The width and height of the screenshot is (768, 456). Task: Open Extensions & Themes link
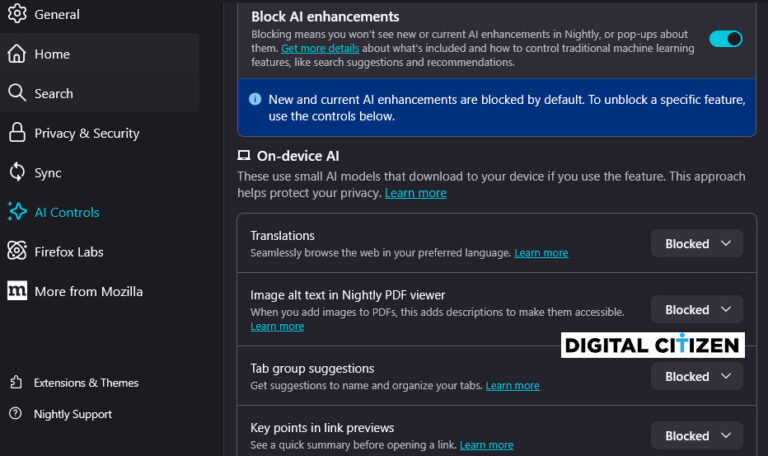pyautogui.click(x=86, y=383)
